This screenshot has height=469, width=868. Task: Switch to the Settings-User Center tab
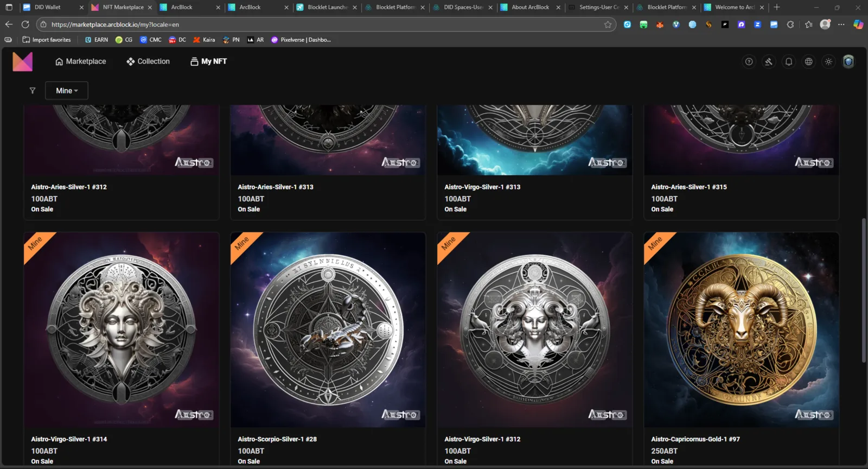pyautogui.click(x=599, y=7)
